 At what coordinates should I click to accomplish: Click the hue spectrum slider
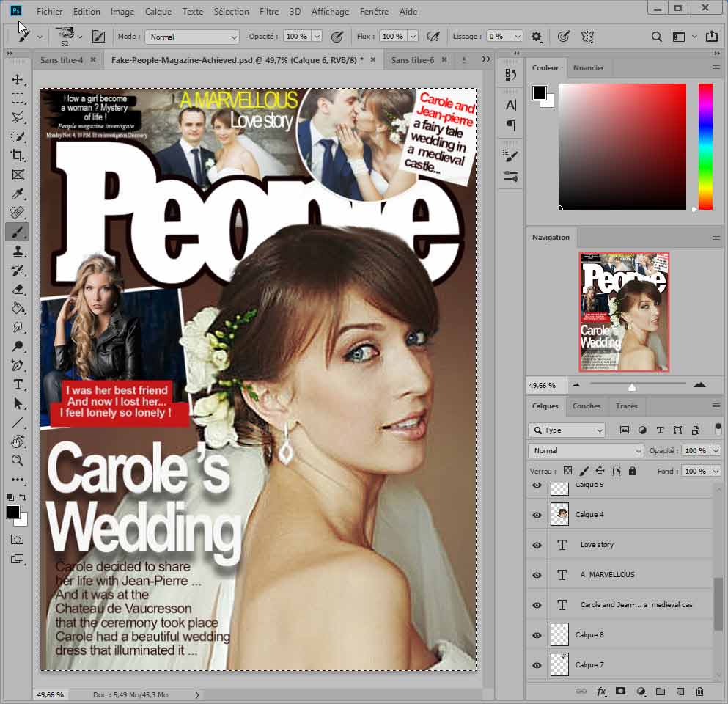tap(705, 147)
